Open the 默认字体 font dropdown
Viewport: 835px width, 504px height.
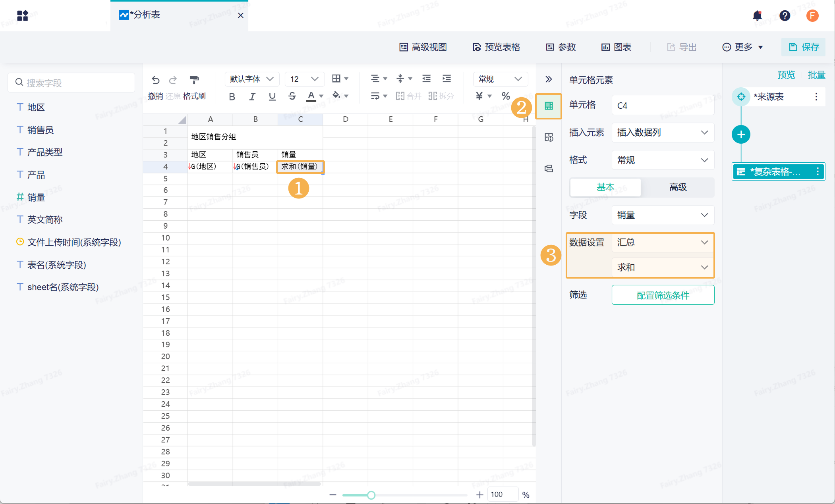coord(252,79)
